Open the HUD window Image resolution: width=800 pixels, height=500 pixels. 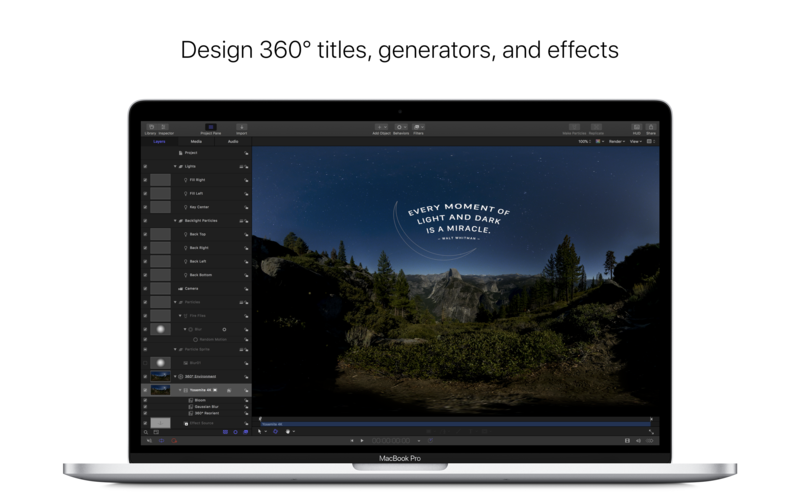tap(636, 128)
